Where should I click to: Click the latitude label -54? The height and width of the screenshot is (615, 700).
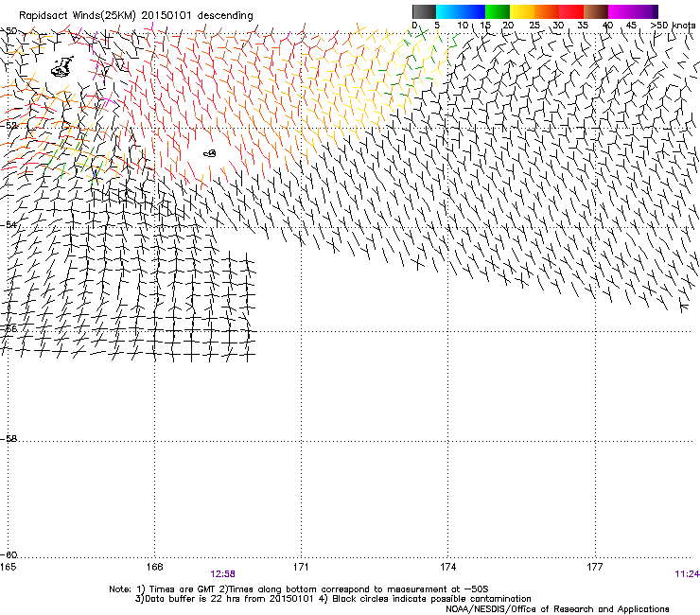[9, 224]
